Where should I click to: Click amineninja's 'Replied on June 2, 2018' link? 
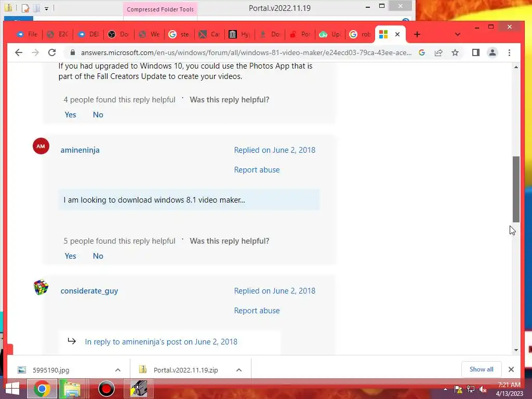point(274,150)
